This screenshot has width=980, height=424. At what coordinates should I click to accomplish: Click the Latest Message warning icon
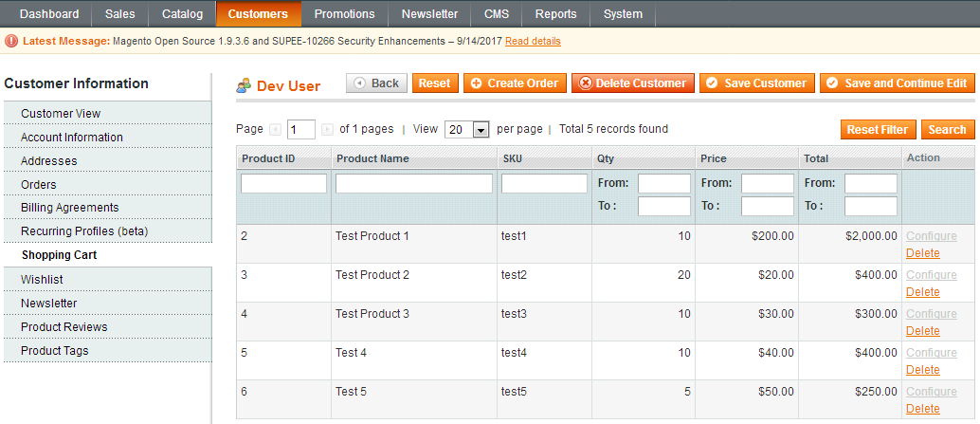pos(11,42)
